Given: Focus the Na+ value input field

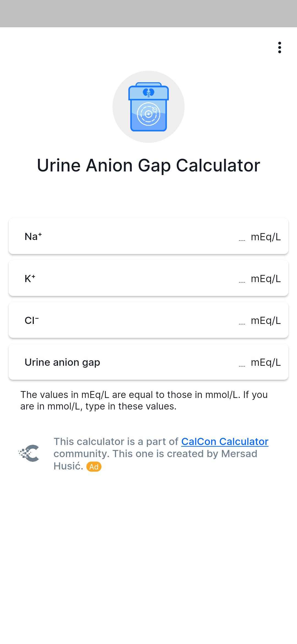Looking at the screenshot, I should pos(242,237).
